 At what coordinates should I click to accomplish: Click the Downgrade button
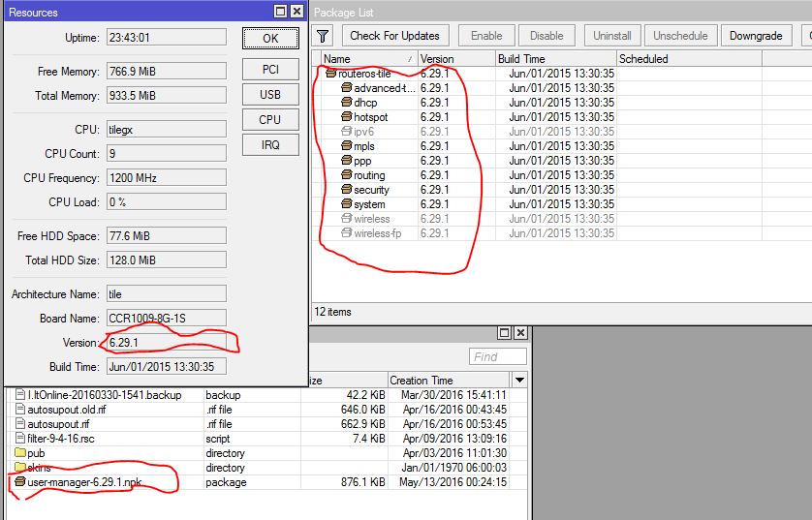pos(756,36)
